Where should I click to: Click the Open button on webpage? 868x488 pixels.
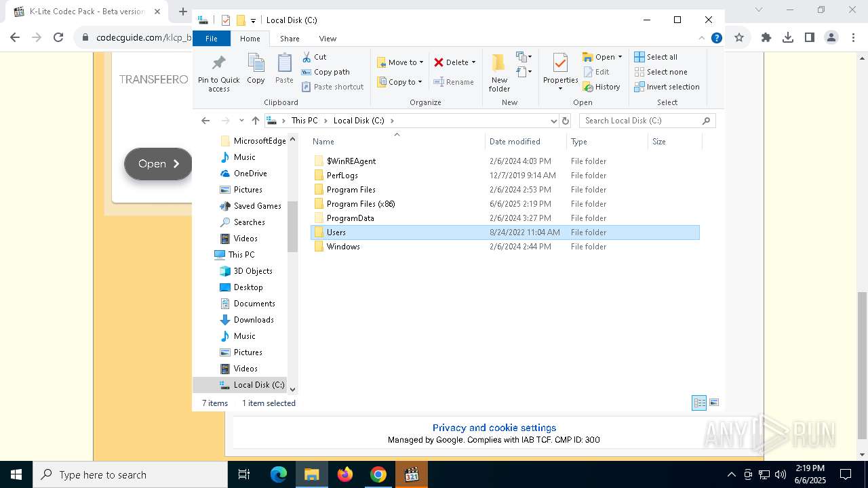[159, 164]
